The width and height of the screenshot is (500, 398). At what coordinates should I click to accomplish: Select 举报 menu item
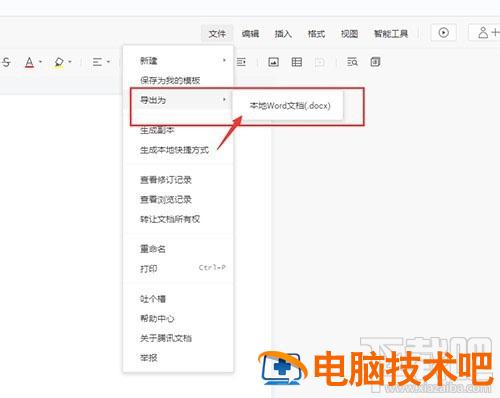178,358
